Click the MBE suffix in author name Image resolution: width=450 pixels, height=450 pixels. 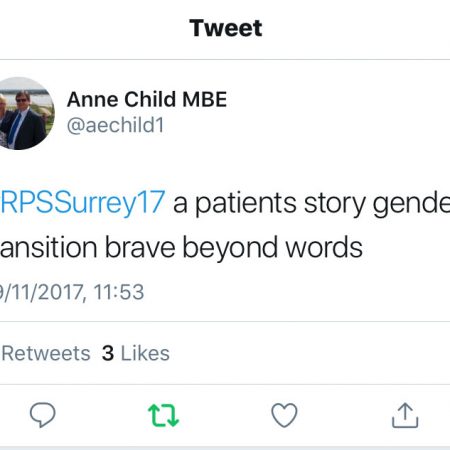tap(205, 99)
